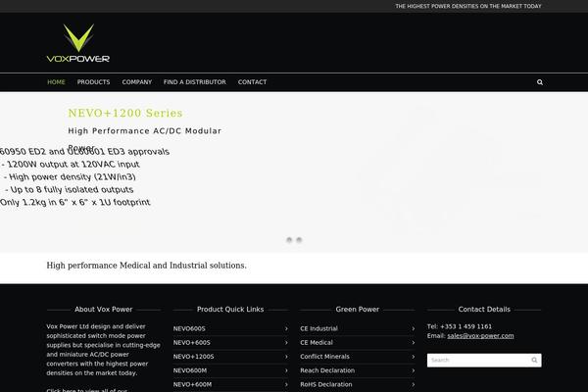This screenshot has height=392, width=588.
Task: Open the Reach Declaration link
Action: (x=327, y=370)
